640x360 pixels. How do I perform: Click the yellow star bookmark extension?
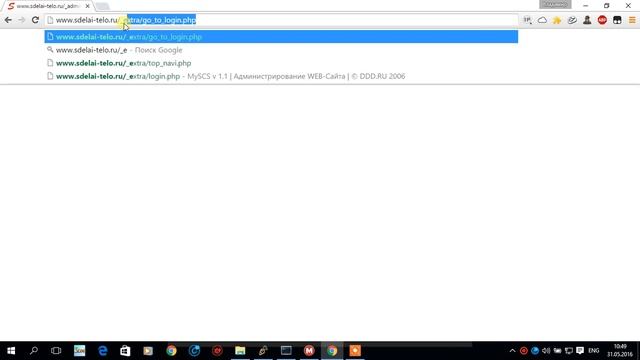[x=557, y=20]
